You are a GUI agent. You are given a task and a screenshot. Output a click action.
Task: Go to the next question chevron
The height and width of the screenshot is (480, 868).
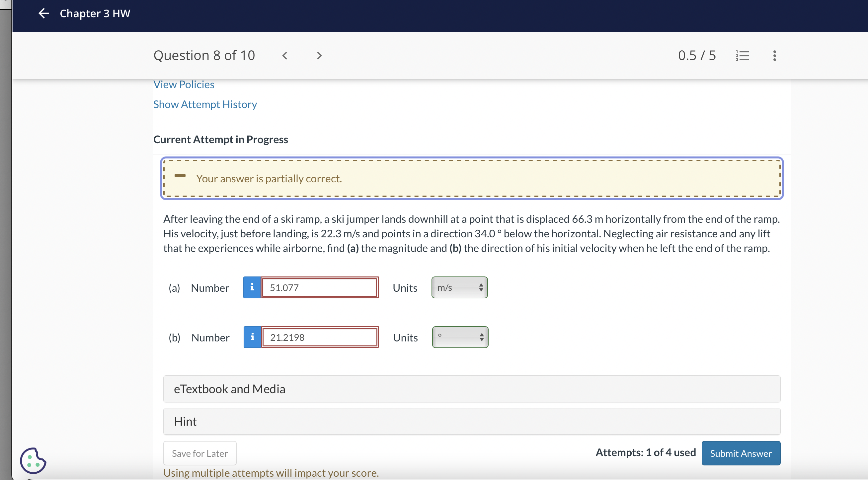[319, 56]
